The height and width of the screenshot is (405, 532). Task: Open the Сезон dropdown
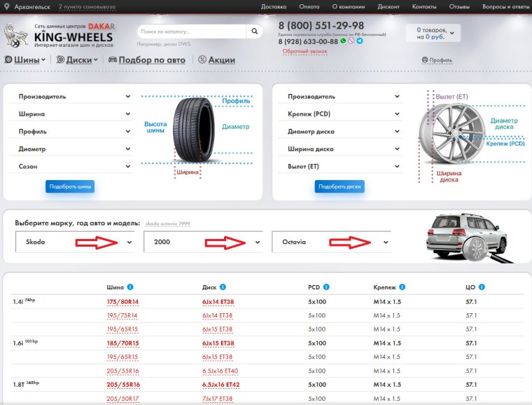(70, 167)
